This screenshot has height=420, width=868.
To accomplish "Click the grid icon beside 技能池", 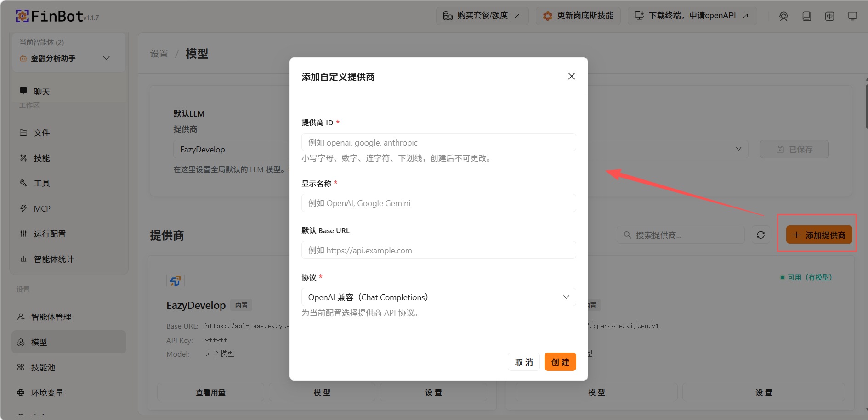I will click(21, 367).
